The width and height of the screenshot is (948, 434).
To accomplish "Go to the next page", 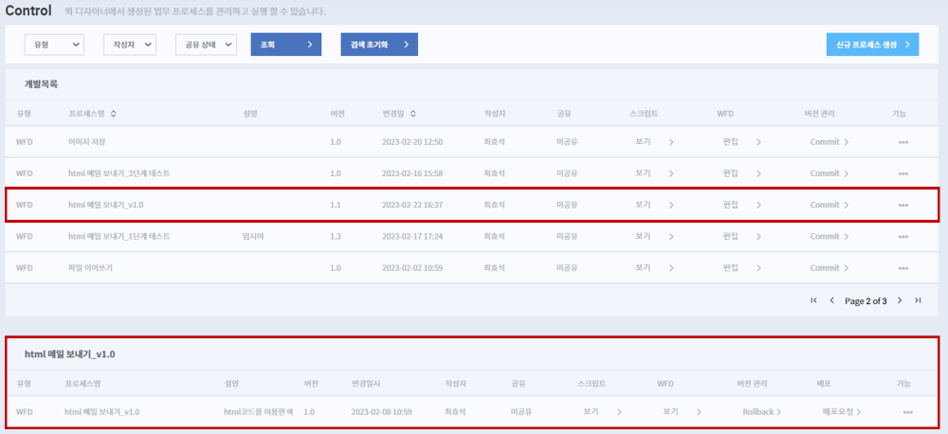I will (900, 300).
